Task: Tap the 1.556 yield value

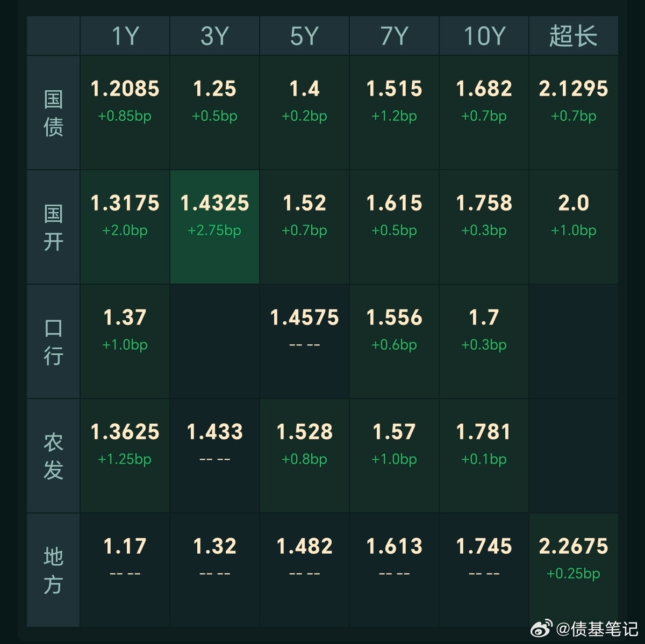Action: [394, 317]
